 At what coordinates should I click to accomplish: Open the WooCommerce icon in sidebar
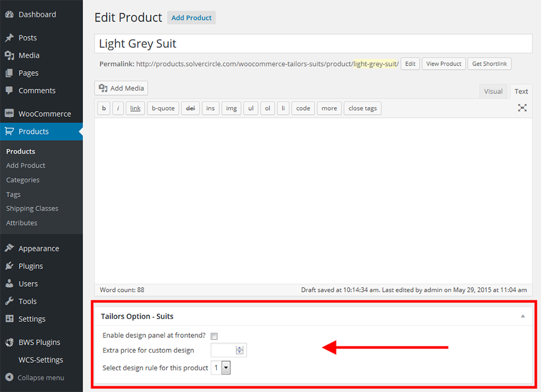[9, 113]
